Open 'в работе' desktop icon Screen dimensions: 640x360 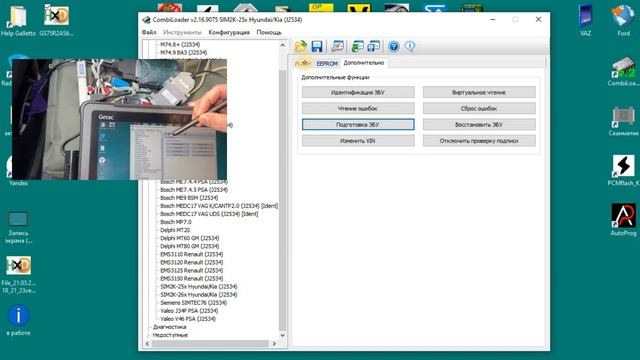point(18,320)
